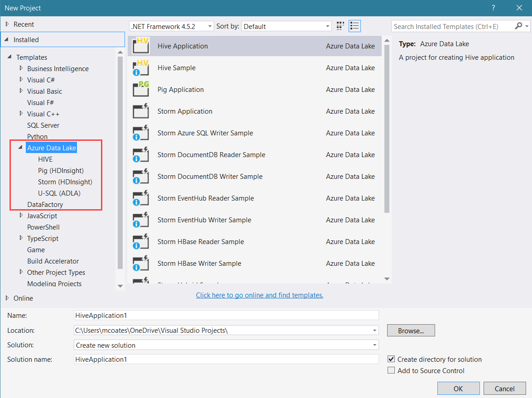The height and width of the screenshot is (398, 532).
Task: Open the go online and find templates link
Action: coord(259,295)
